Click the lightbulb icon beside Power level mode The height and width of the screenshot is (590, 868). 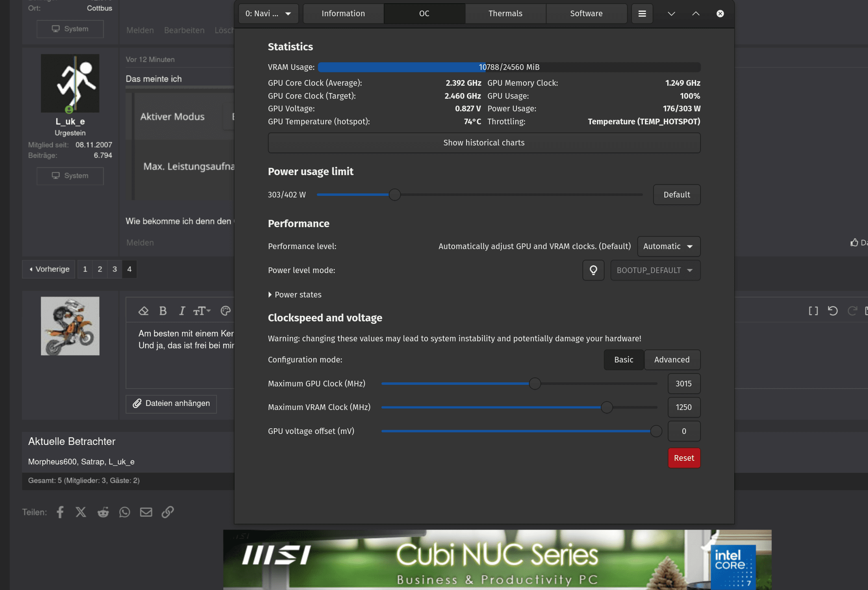tap(593, 270)
